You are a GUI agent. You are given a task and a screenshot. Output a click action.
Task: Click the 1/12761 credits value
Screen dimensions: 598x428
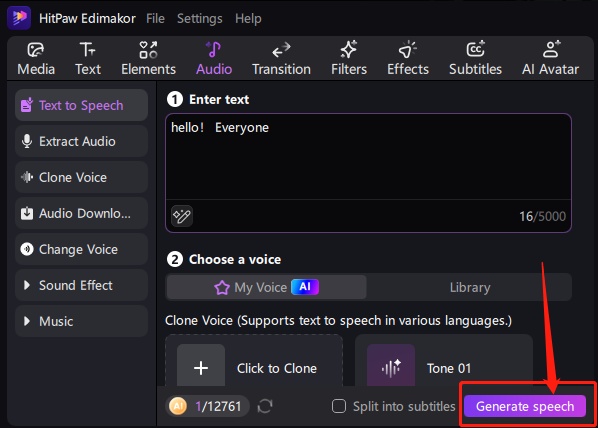[218, 406]
